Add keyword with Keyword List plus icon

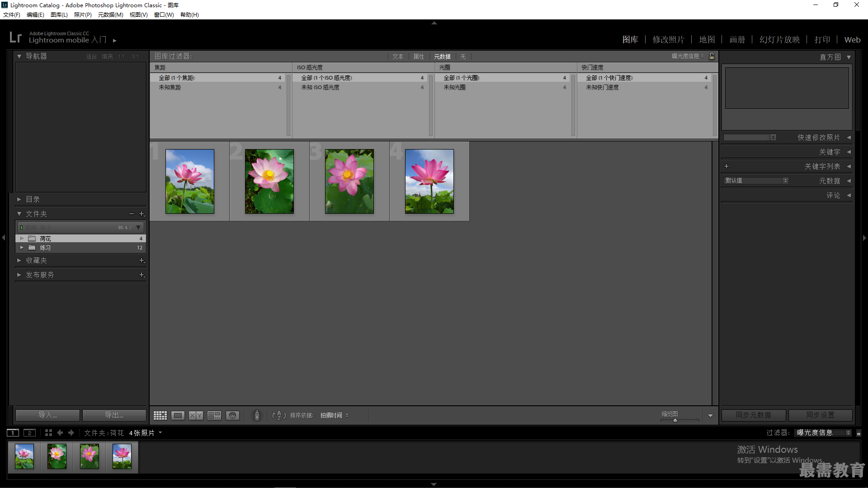coord(726,166)
